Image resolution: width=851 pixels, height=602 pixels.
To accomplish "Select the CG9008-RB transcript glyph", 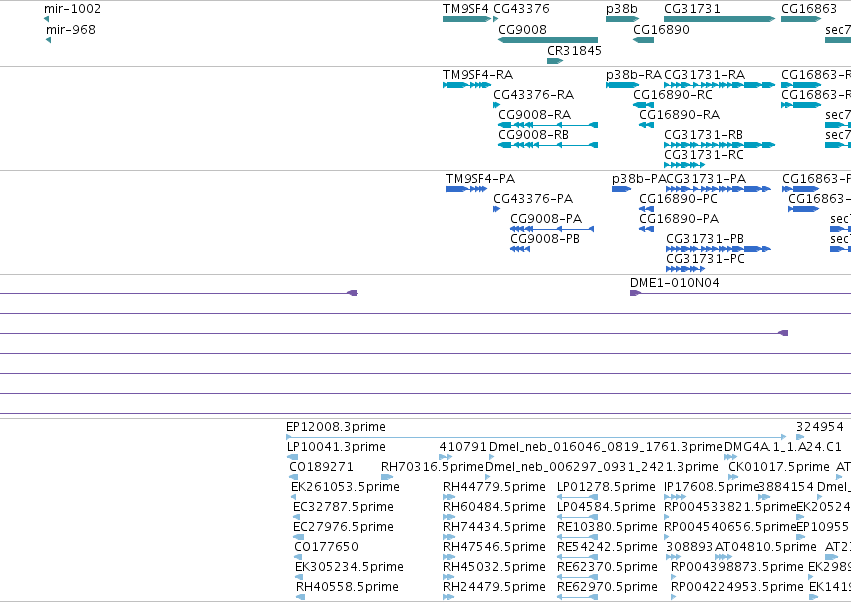I will point(548,145).
